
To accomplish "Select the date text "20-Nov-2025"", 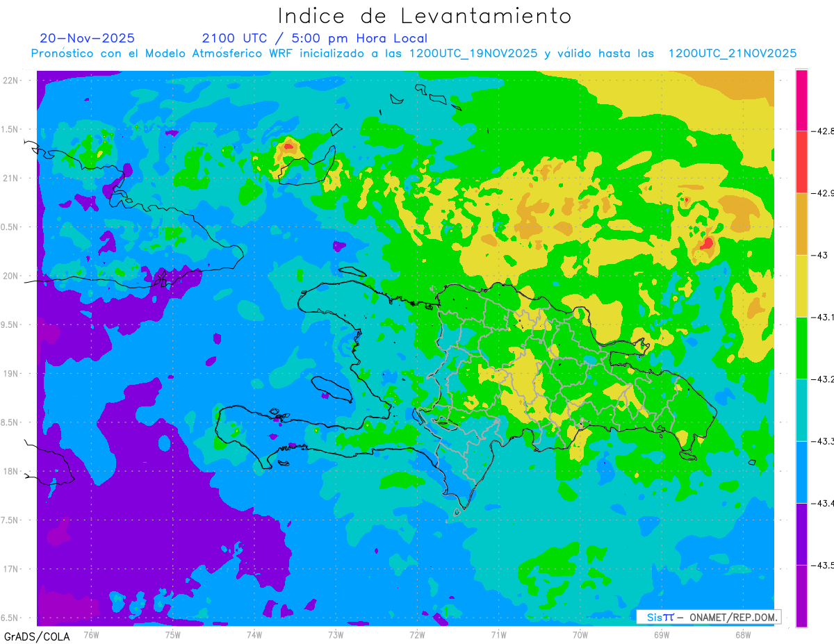I will click(87, 38).
